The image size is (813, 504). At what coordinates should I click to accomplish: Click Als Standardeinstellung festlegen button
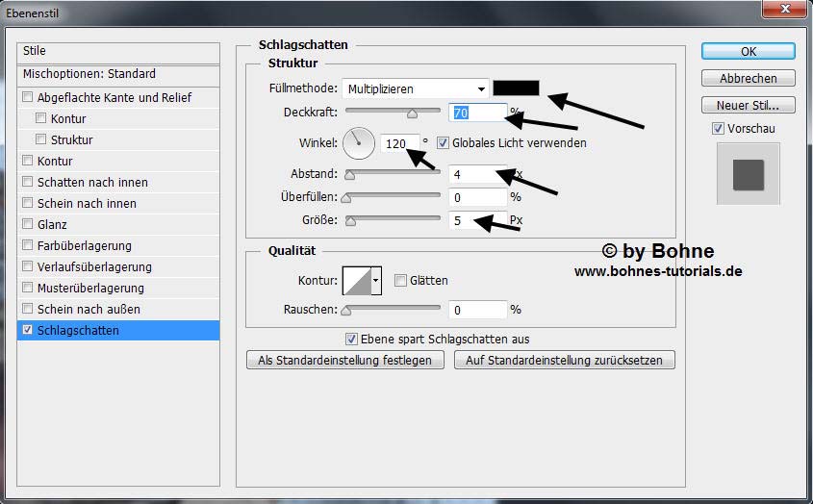tap(344, 360)
